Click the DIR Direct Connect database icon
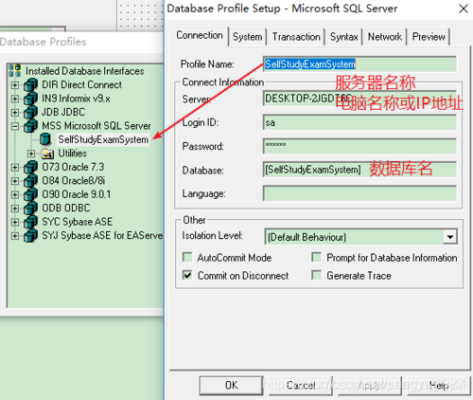 tap(30, 85)
